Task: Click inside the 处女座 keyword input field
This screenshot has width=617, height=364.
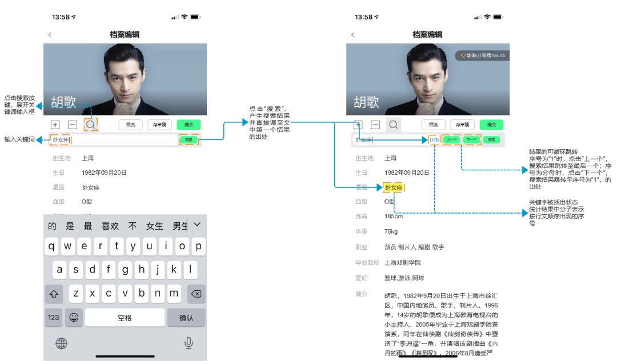Action: coord(60,139)
